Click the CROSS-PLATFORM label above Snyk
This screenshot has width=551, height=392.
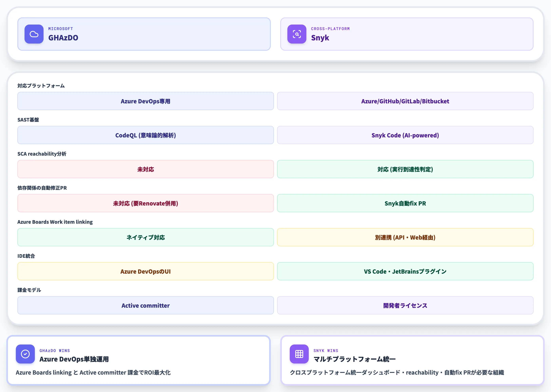pyautogui.click(x=330, y=29)
